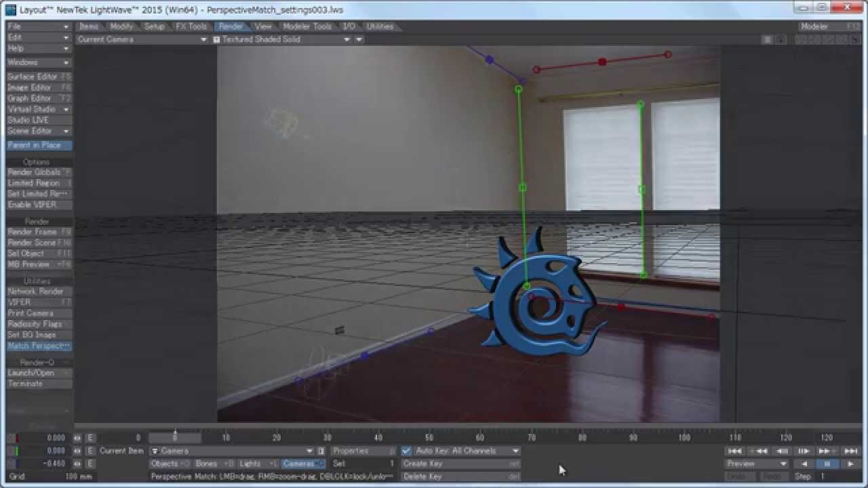868x488 pixels.
Task: Switch to the View tab
Action: [x=263, y=26]
